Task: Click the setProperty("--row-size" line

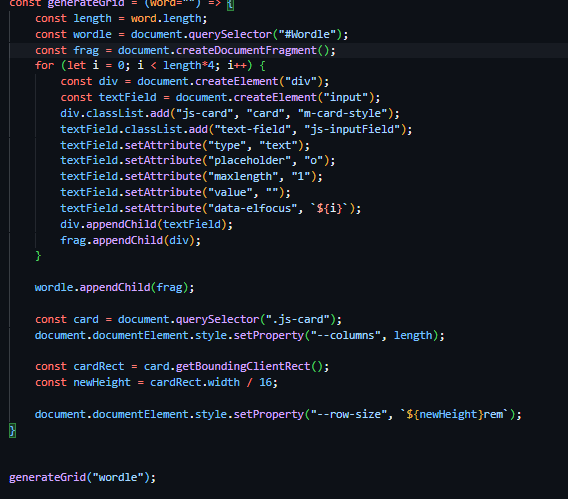Action: (x=278, y=414)
